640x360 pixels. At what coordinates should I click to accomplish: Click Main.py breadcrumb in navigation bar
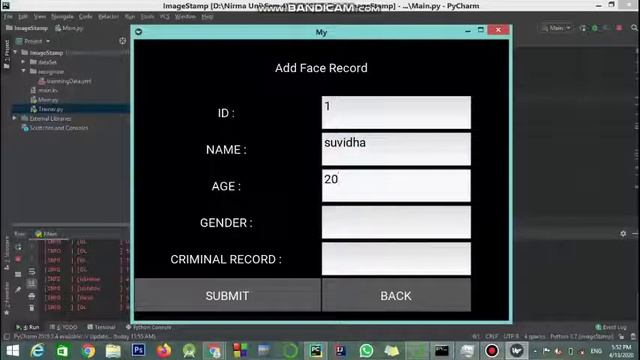pyautogui.click(x=69, y=28)
